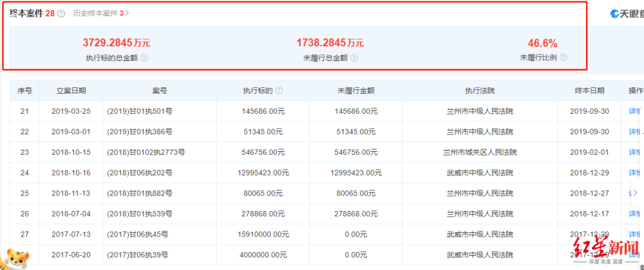Image resolution: width=644 pixels, height=270 pixels.
Task: Click help icon beside 未履行总金额
Action: (x=354, y=58)
